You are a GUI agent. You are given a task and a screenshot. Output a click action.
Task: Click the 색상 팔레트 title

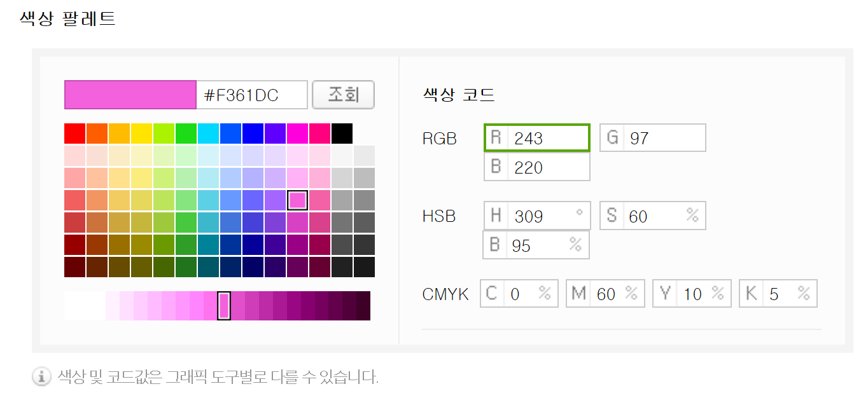coord(67,17)
